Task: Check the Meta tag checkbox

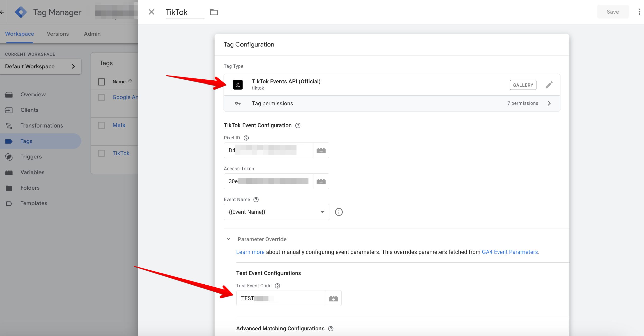Action: coord(101,125)
